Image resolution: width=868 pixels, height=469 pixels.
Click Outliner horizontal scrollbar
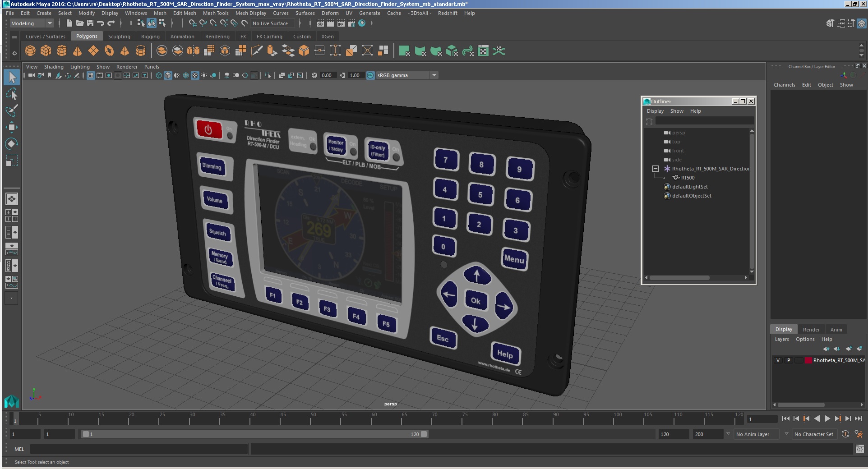pyautogui.click(x=679, y=278)
